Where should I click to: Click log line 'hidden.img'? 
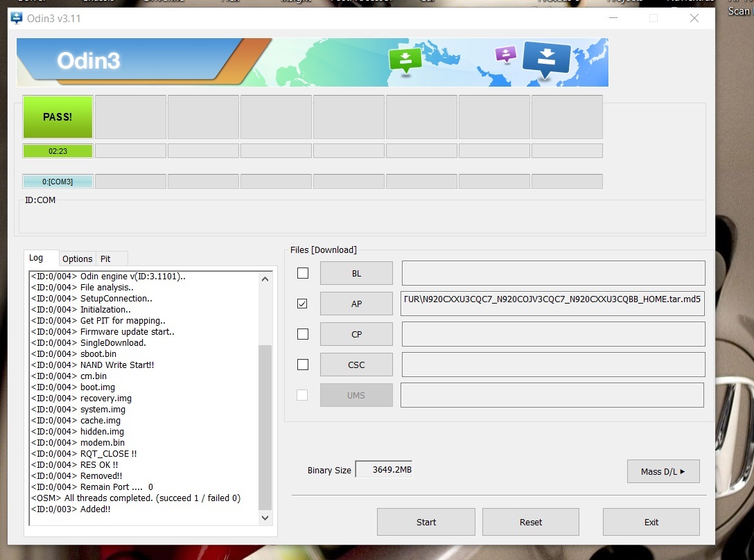pyautogui.click(x=78, y=431)
